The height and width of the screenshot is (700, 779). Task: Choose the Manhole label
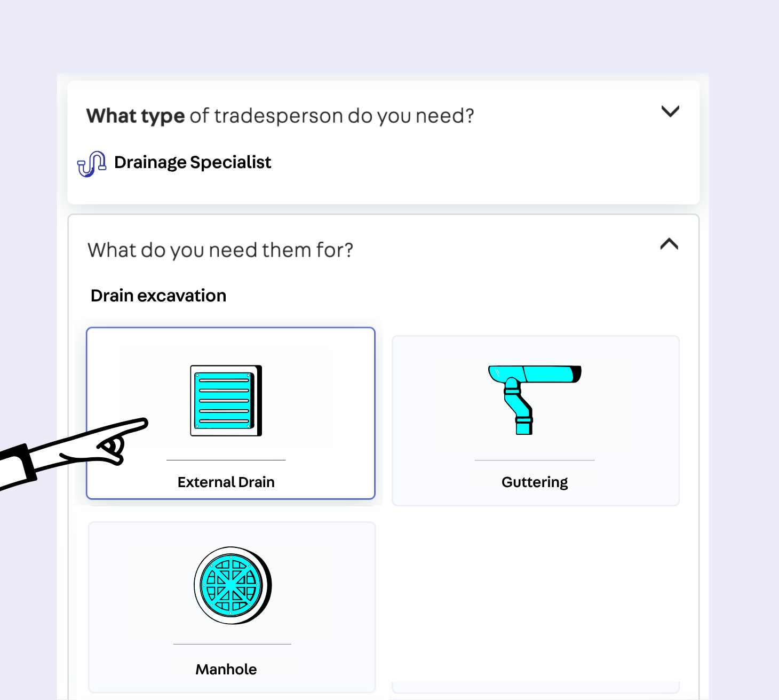point(226,670)
